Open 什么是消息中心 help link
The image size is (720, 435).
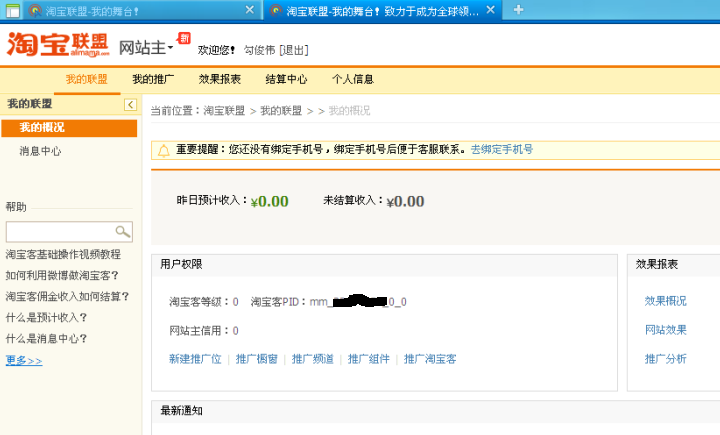[46, 339]
